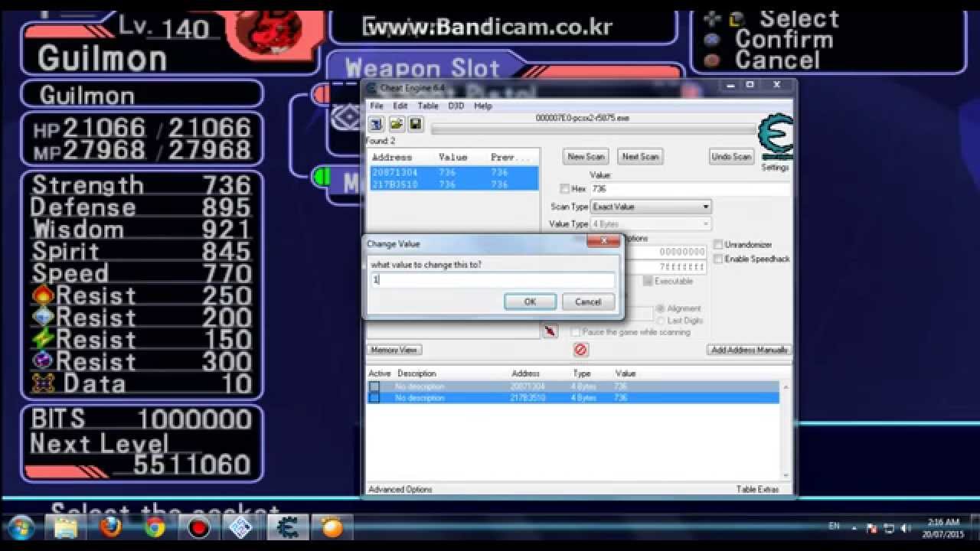Click Add Address Manually button
980x551 pixels.
(750, 350)
